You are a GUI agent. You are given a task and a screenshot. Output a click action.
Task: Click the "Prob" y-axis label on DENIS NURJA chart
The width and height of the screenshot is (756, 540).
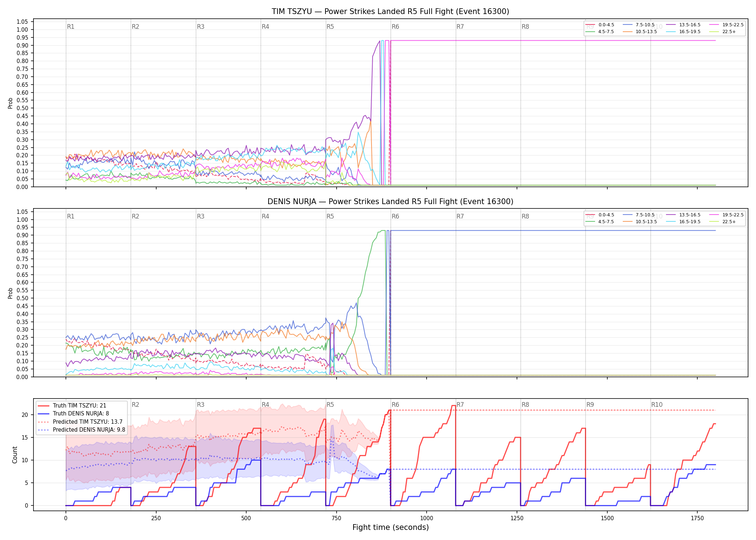pyautogui.click(x=10, y=293)
